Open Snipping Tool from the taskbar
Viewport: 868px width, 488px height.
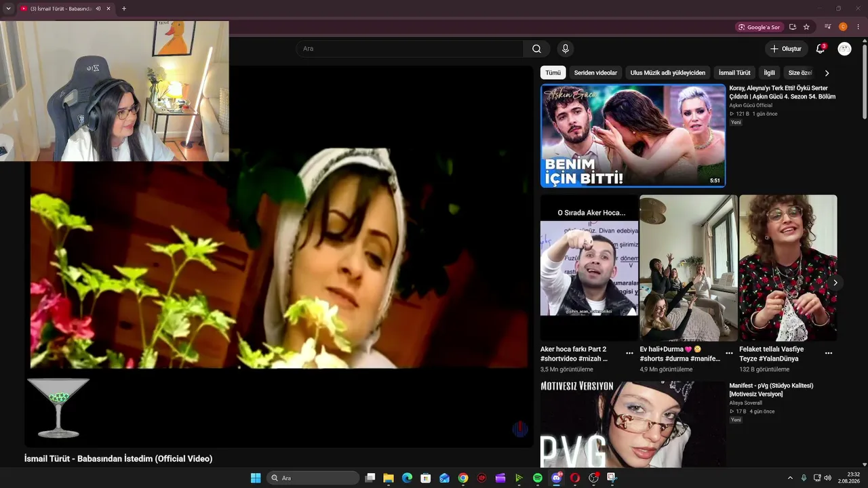pyautogui.click(x=612, y=478)
